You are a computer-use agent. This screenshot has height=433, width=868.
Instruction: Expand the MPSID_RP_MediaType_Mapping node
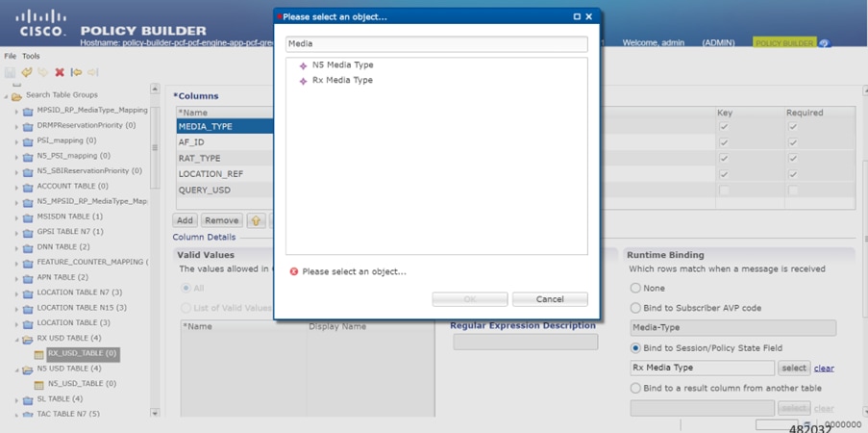[x=16, y=112]
